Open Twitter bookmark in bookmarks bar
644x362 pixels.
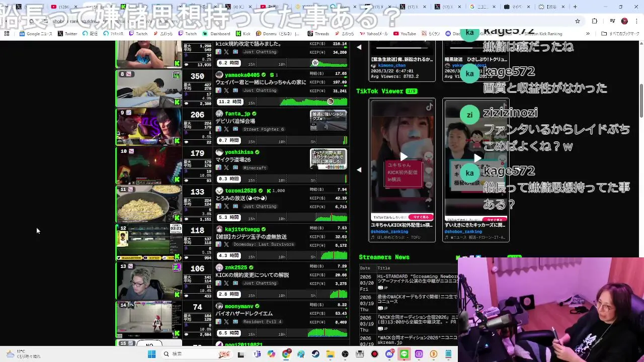(67, 34)
